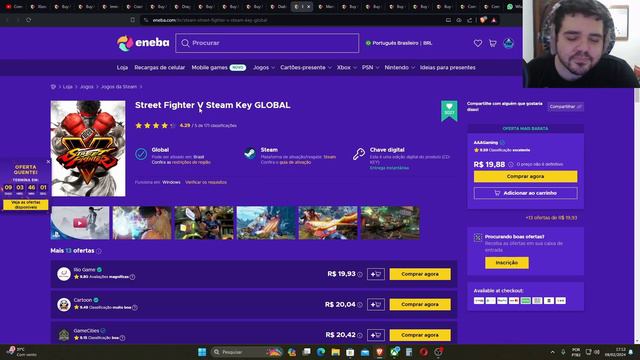This screenshot has width=640, height=360.
Task: Open Brave browser from the taskbar
Action: [380, 352]
